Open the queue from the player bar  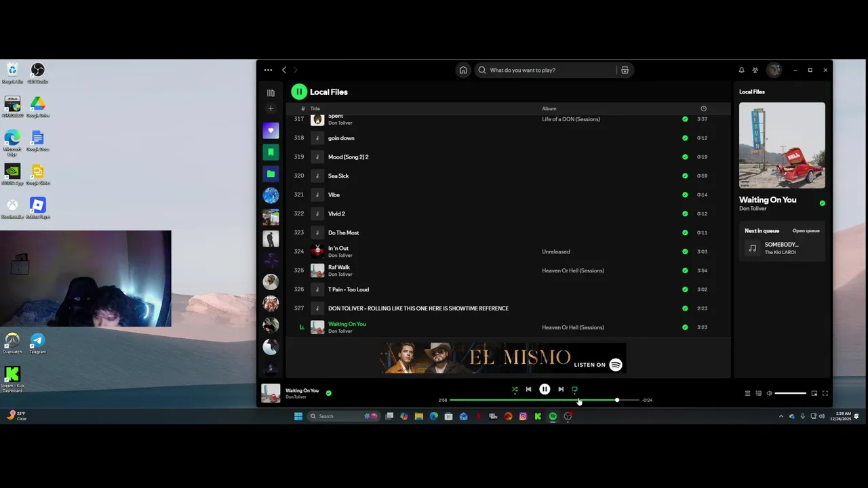748,393
